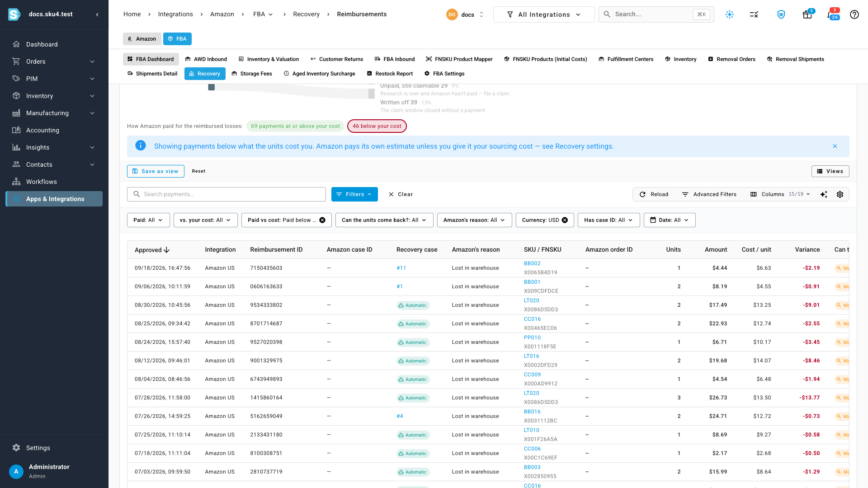This screenshot has height=488, width=868.
Task: Click the Search payments field
Action: (x=226, y=194)
